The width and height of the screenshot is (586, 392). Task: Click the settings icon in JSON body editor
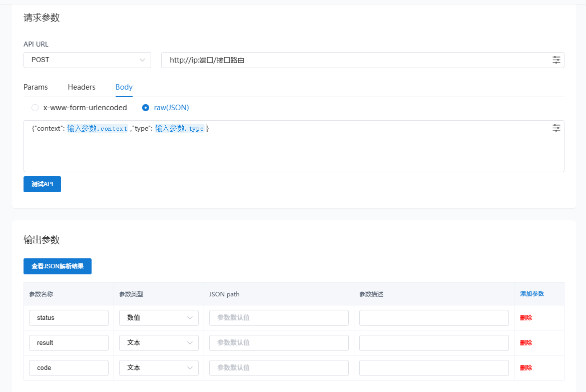pos(556,128)
